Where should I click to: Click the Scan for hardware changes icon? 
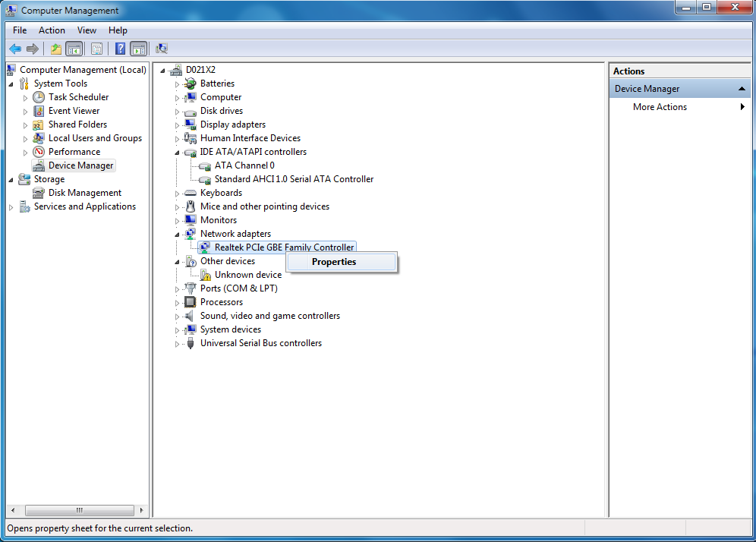tap(162, 49)
